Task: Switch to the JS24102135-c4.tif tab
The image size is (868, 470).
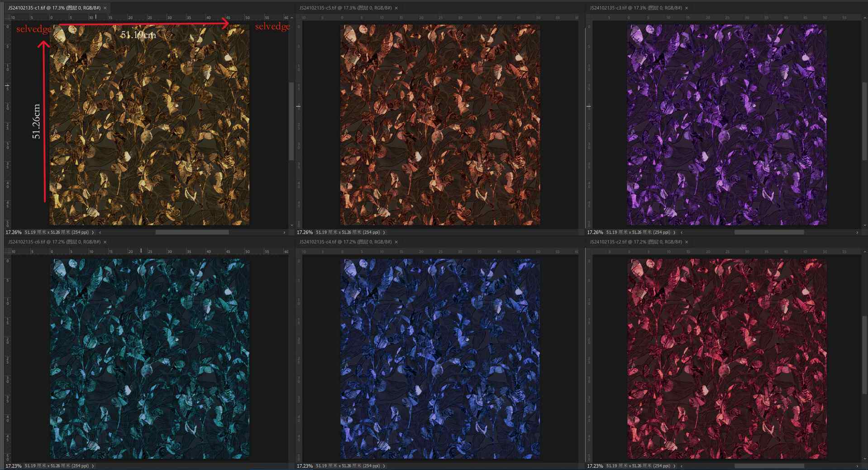Action: (345, 242)
